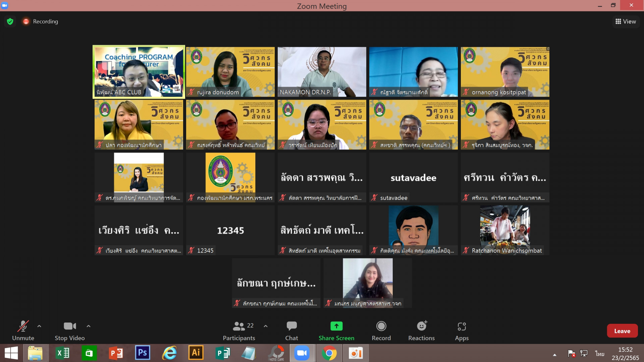Screen dimensions: 644x362
Task: Select the 12345 participant tile
Action: click(x=230, y=230)
